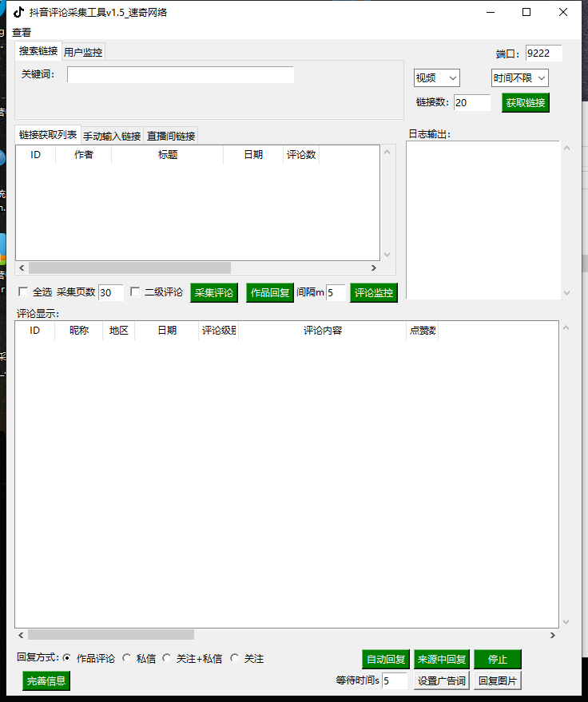This screenshot has height=702, width=588.
Task: Open the 时间不限 dropdown
Action: point(519,77)
